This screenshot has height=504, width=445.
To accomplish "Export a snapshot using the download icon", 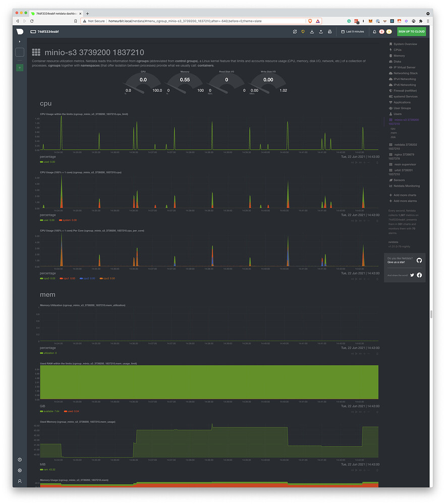I will click(312, 31).
